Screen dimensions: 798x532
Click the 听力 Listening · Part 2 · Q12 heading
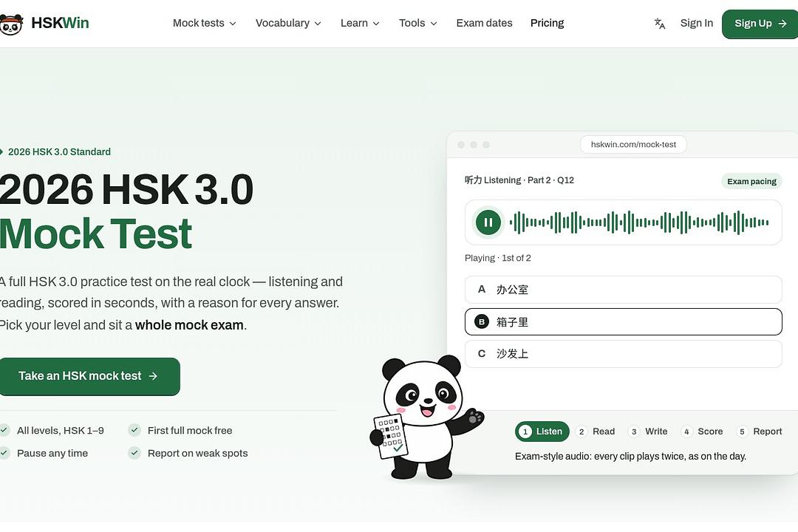(519, 180)
